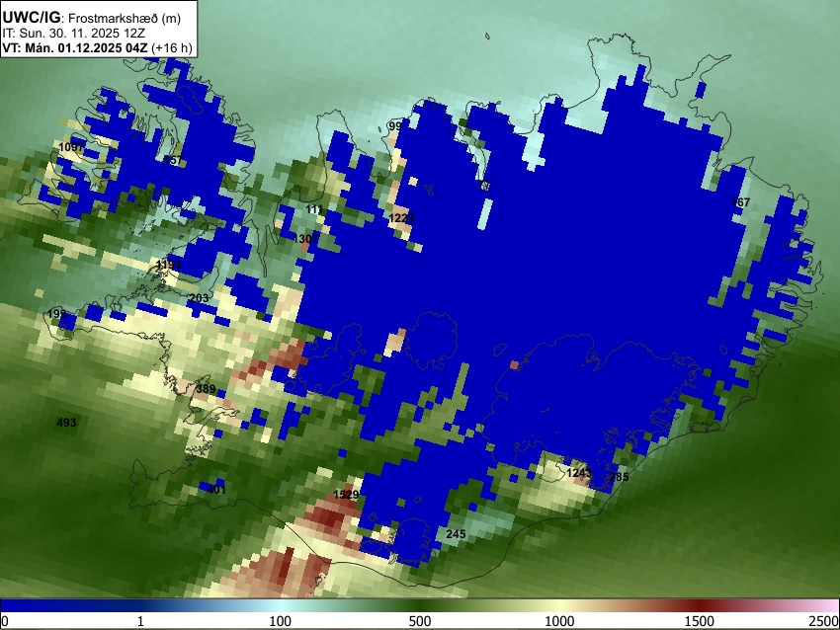
Task: Select the '100' colour scale label
Action: [x=281, y=621]
